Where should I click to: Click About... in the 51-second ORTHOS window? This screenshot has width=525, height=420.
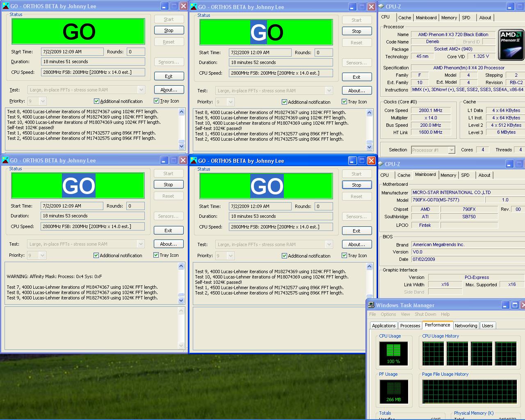coord(169,89)
